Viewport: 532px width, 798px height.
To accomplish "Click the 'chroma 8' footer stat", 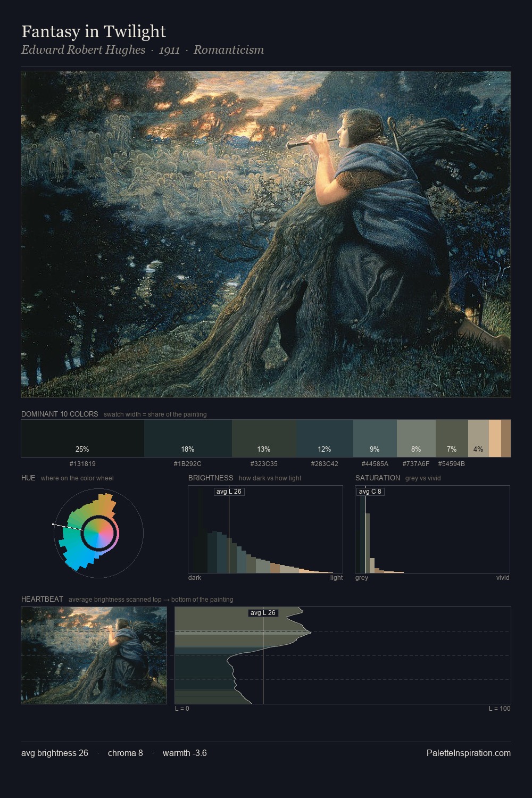I will [x=126, y=753].
